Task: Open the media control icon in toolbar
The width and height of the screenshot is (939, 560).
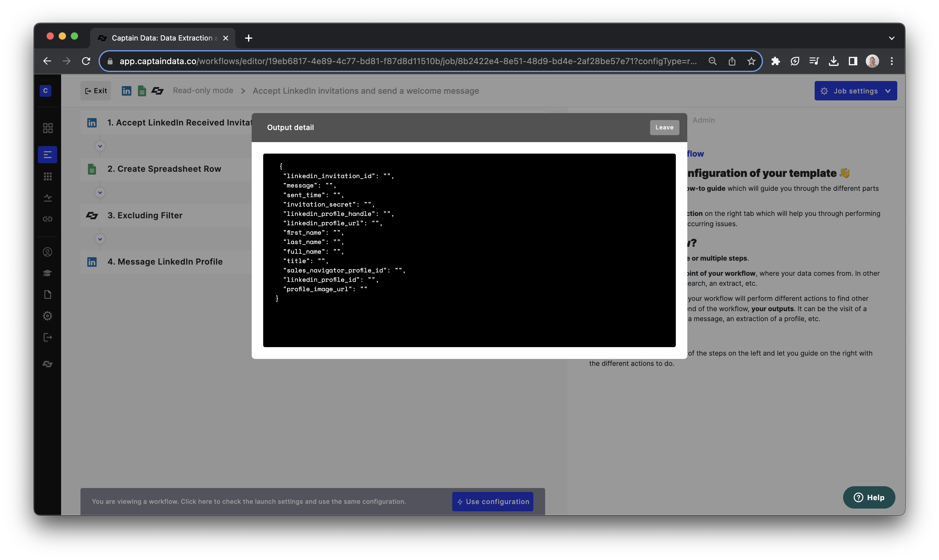Action: pyautogui.click(x=814, y=61)
